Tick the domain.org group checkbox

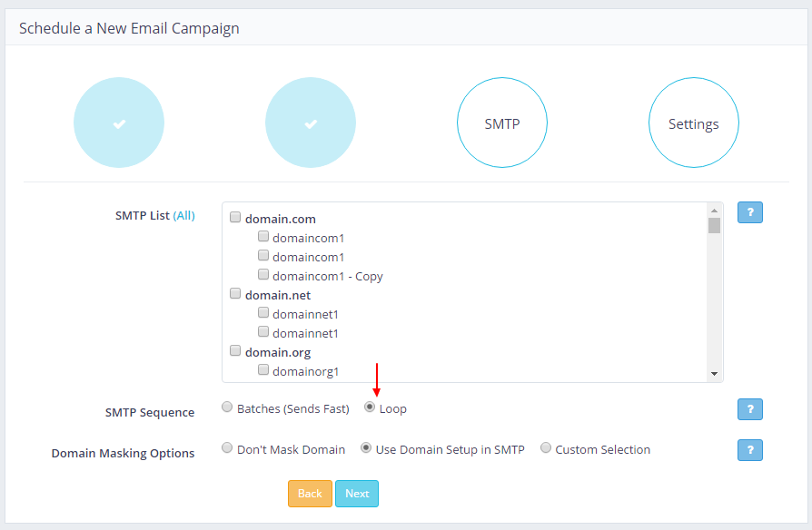coord(235,351)
